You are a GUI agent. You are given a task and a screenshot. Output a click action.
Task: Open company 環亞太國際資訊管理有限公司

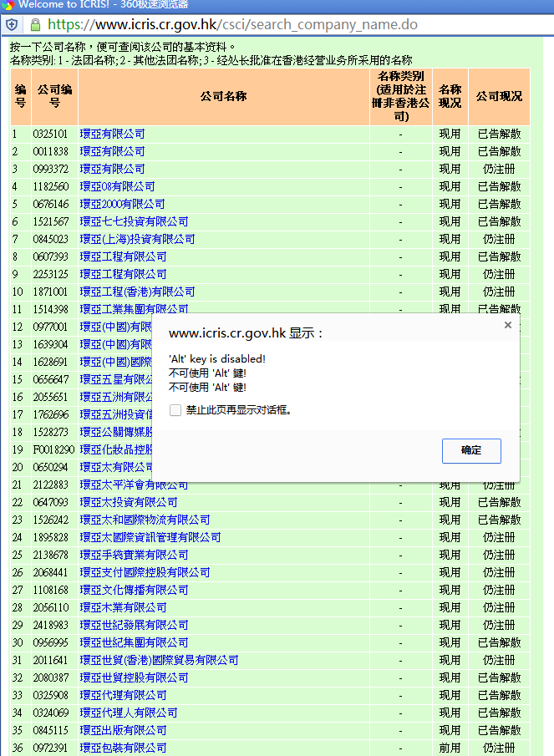tap(150, 538)
